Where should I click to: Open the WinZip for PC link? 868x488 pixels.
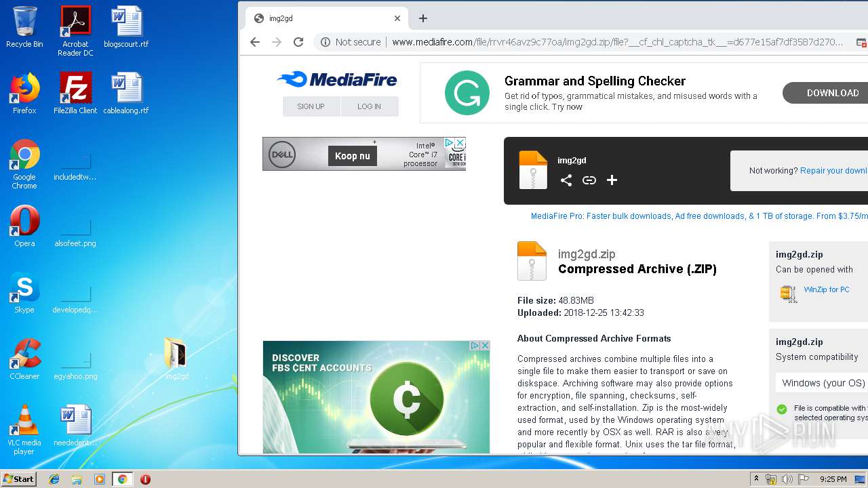[826, 289]
